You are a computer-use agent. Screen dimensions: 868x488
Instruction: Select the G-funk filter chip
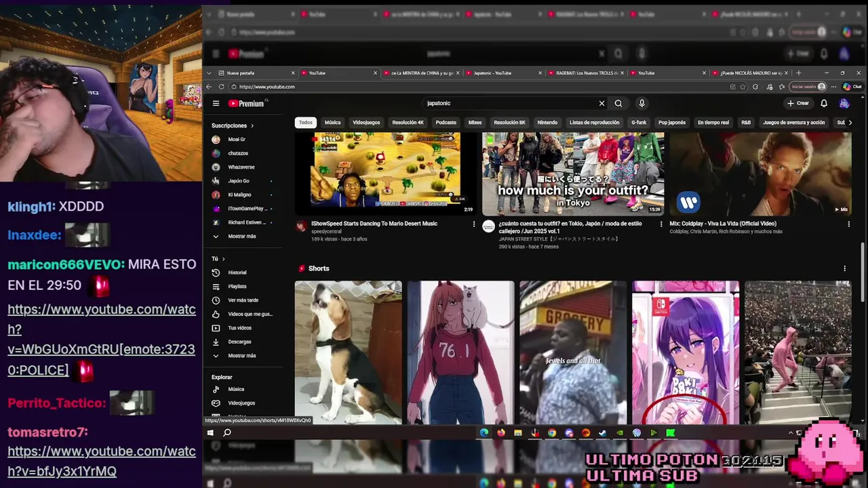[639, 123]
